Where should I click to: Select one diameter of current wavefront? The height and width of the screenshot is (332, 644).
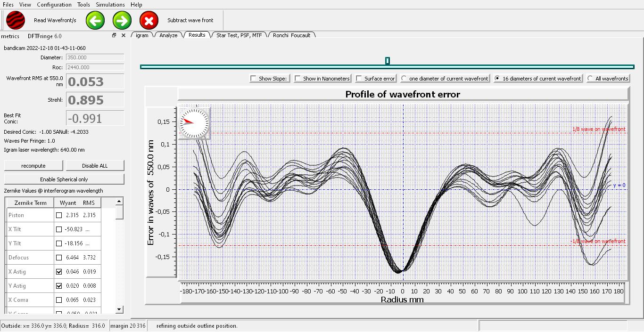click(x=404, y=79)
